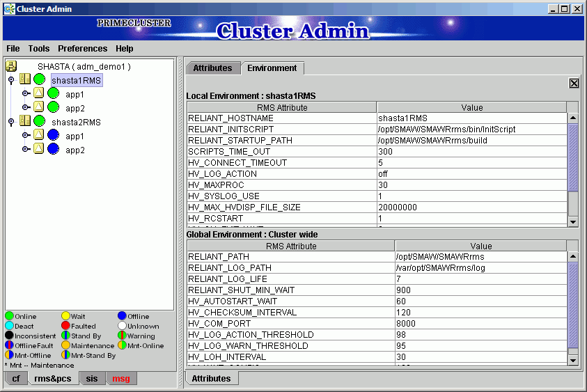Click the green status circle of app2 under shasta1RMS
The image size is (587, 392).
(x=53, y=107)
